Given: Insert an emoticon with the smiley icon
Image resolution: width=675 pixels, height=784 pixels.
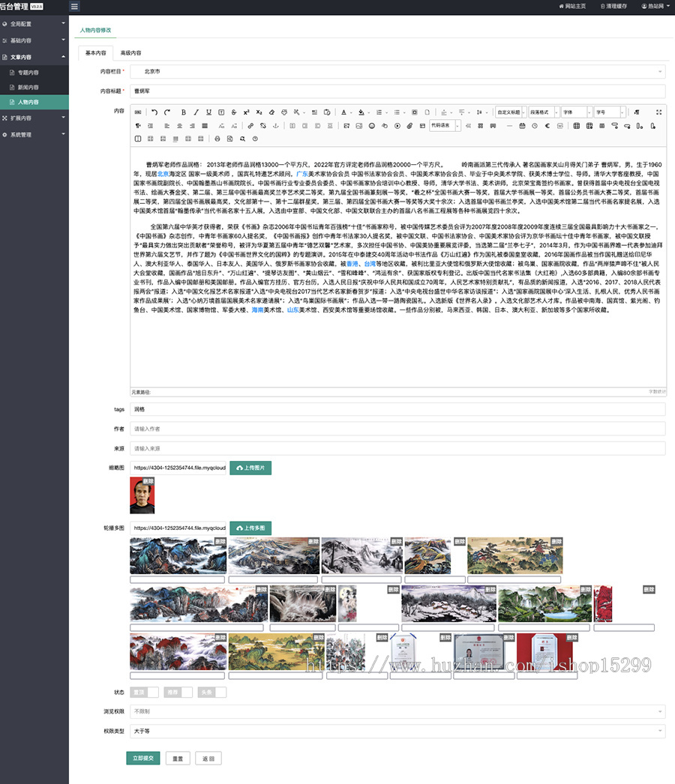Looking at the screenshot, I should point(372,126).
